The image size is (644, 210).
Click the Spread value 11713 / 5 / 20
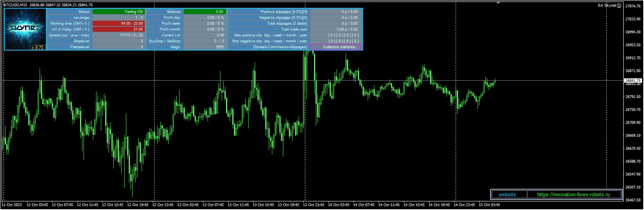(x=119, y=35)
